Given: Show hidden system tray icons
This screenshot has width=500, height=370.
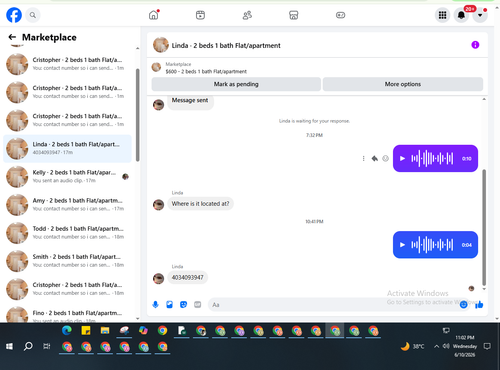Looking at the screenshot, I should 436,346.
